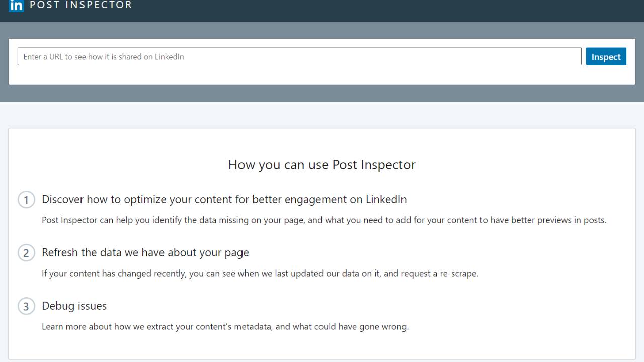Click the 'Debug issues' heading
The image size is (644, 362).
[74, 306]
